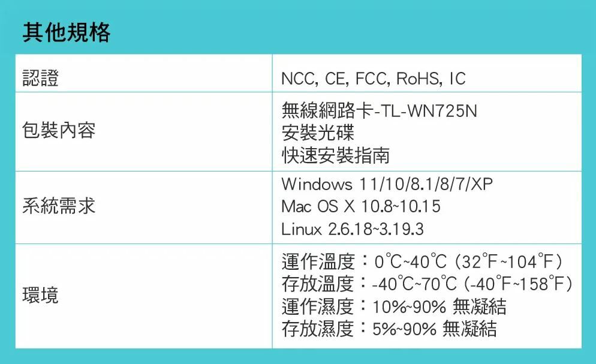Click the 無線網路卡-TL-WN725N package item
The height and width of the screenshot is (364, 596).
pyautogui.click(x=379, y=111)
